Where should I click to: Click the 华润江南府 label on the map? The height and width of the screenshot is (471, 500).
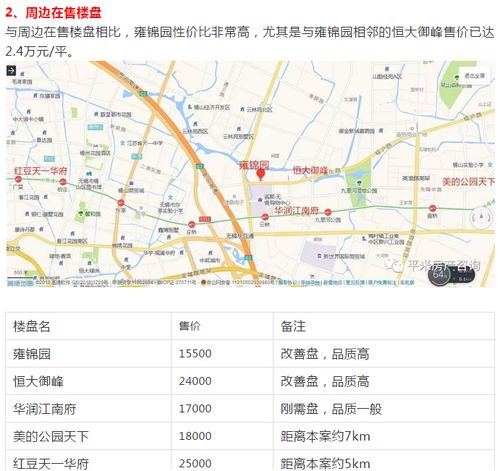point(296,210)
